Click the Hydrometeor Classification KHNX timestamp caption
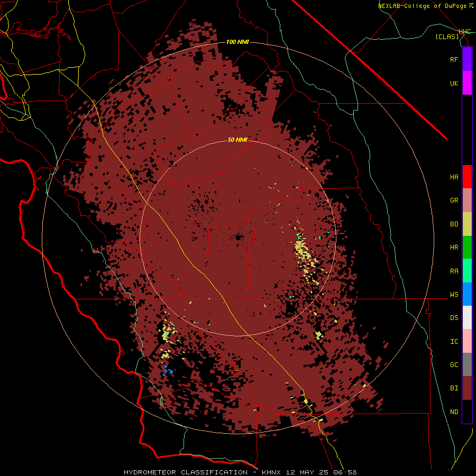Viewport: 476px width, 476px height. [240, 472]
